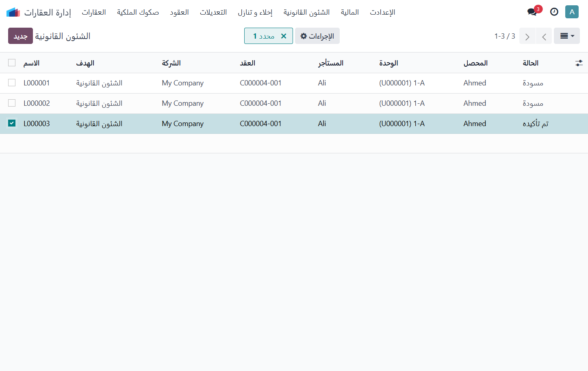Click C000004-001 in the L000002 row
Image resolution: width=588 pixels, height=371 pixels.
pos(260,103)
